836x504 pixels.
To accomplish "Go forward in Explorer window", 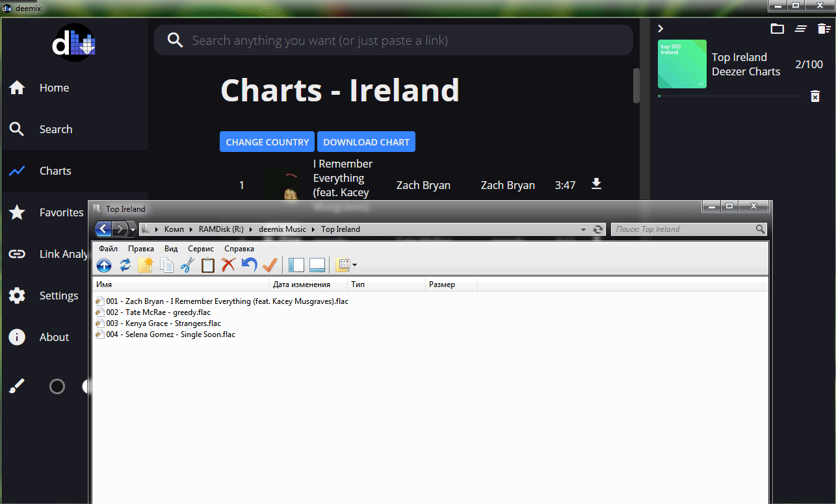I will [x=120, y=229].
